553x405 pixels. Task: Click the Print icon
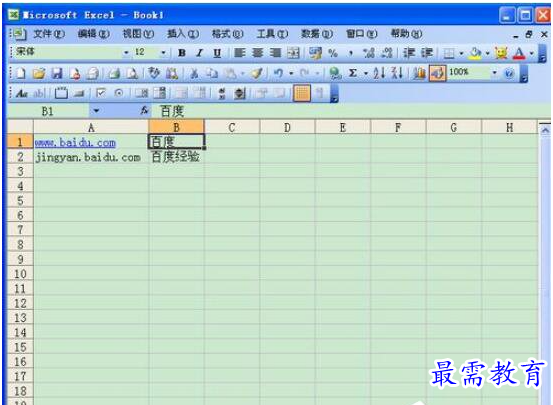(114, 73)
